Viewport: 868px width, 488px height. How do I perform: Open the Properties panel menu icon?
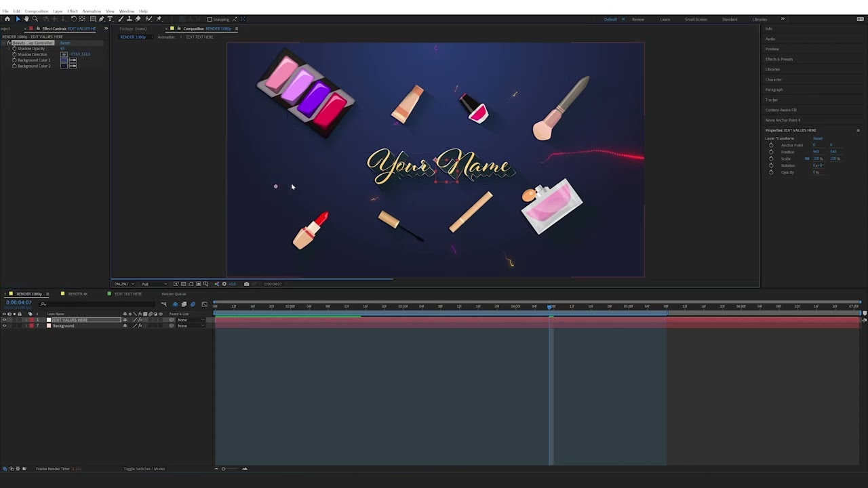tap(858, 130)
